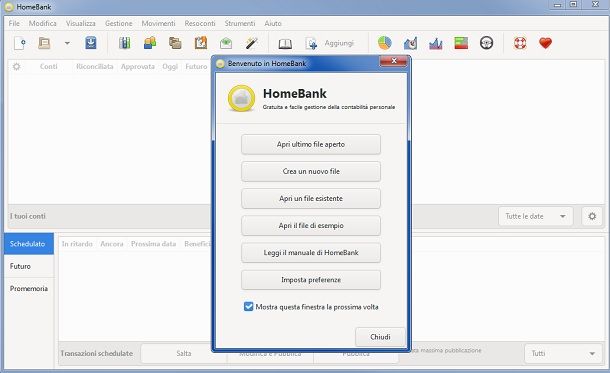The width and height of the screenshot is (610, 373).
Task: Click the lifebuoy help icon
Action: [520, 43]
